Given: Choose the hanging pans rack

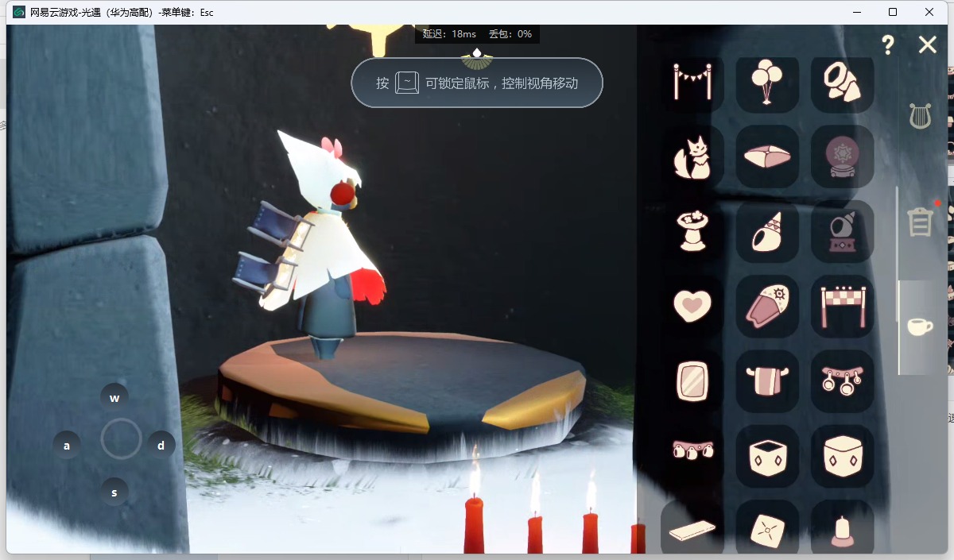Looking at the screenshot, I should click(x=842, y=381).
